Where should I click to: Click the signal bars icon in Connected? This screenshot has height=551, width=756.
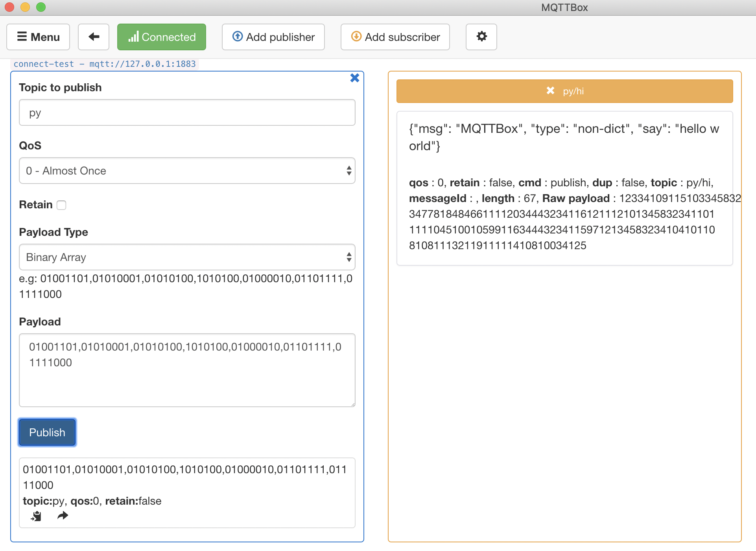coord(133,37)
